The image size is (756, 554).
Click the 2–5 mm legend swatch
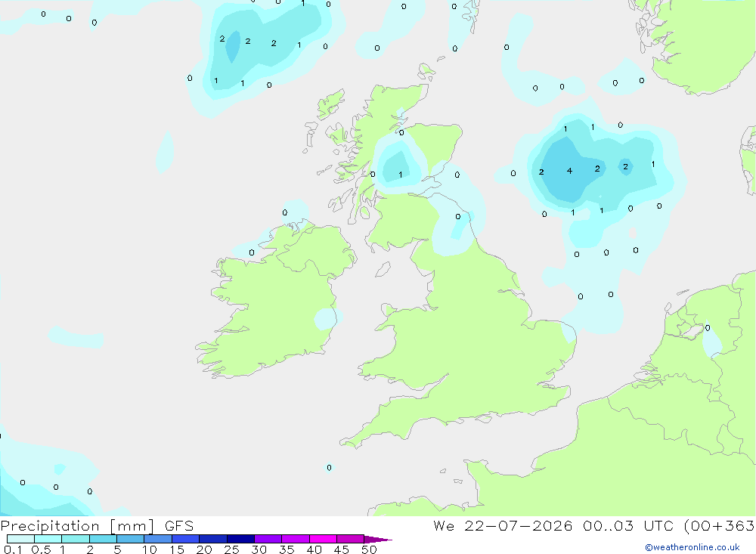click(x=103, y=539)
